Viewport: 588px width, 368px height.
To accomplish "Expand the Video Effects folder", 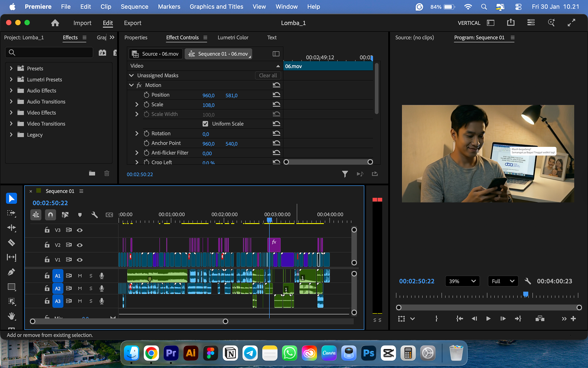I will pos(11,113).
